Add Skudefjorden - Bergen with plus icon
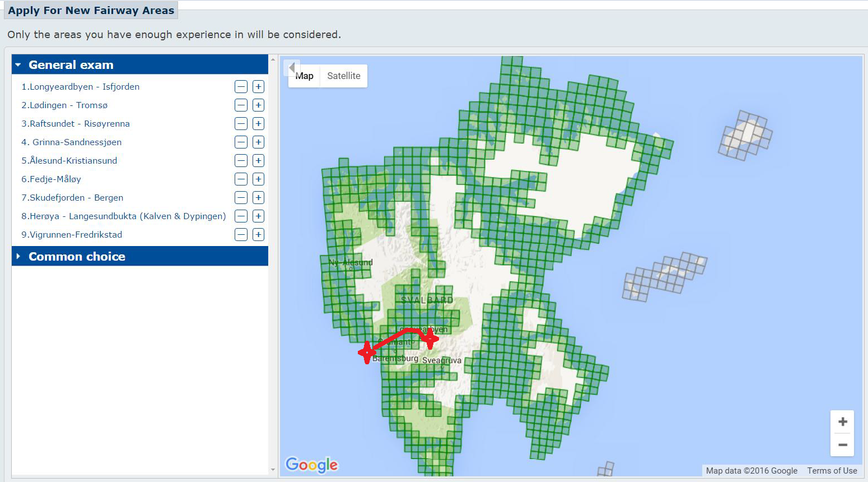Screen dimensions: 868x482 pos(258,198)
